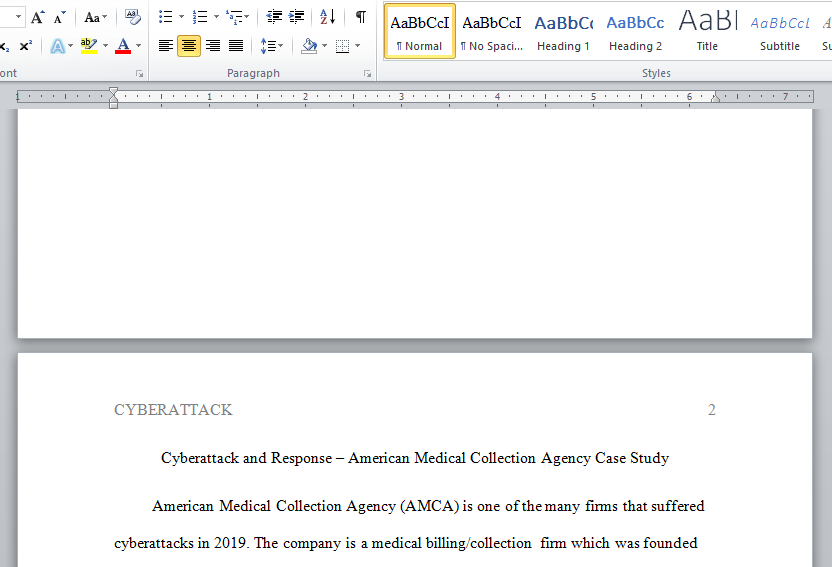Apply the Normal style
The image size is (832, 567).
coord(419,31)
